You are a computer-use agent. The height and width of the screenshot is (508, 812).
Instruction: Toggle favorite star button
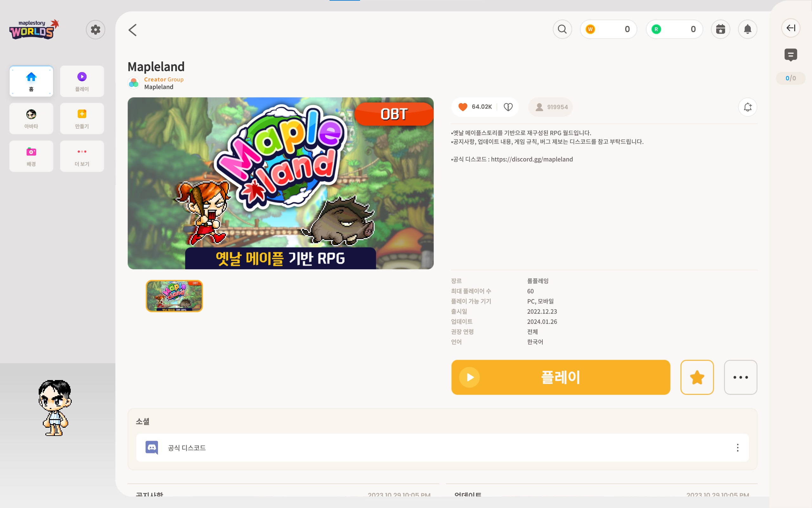click(697, 377)
